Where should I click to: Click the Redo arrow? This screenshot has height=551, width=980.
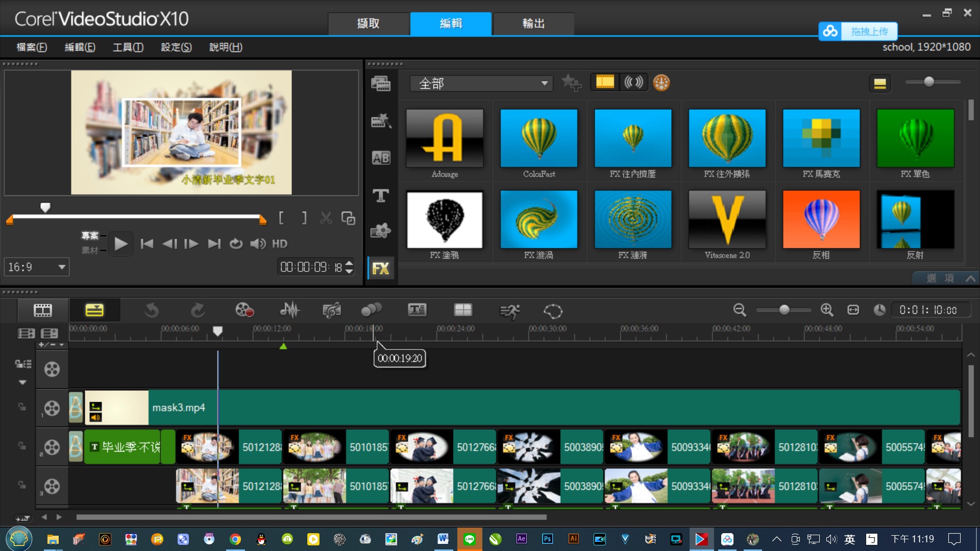(198, 310)
